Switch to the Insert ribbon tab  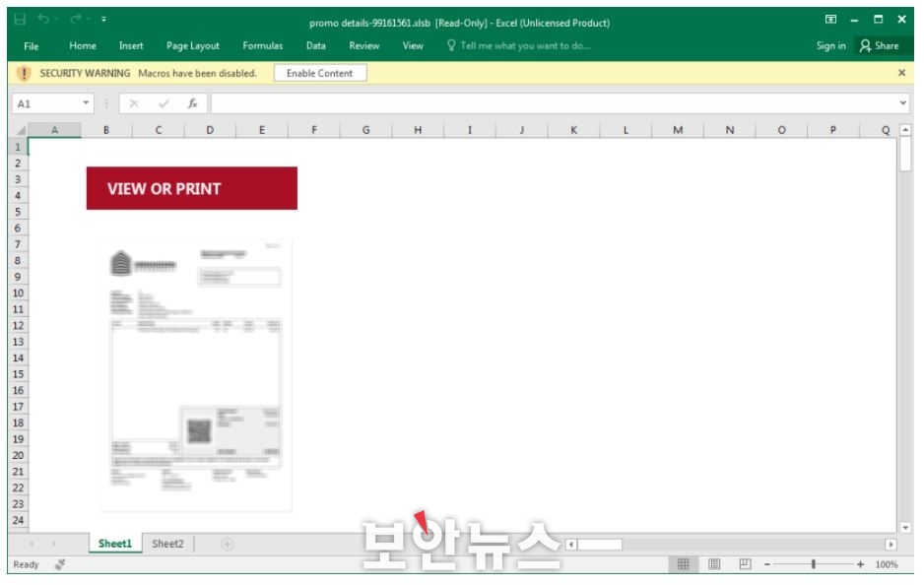(131, 46)
